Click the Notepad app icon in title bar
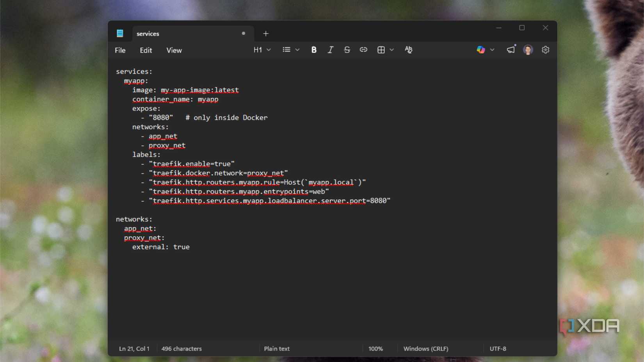This screenshot has height=362, width=644. (x=120, y=34)
